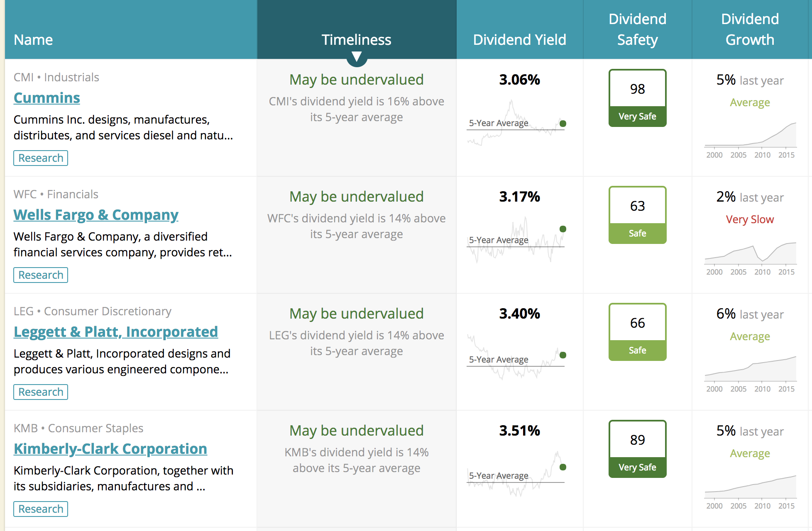Click the Research button for Kimberly-Clark
The height and width of the screenshot is (531, 812).
41,509
